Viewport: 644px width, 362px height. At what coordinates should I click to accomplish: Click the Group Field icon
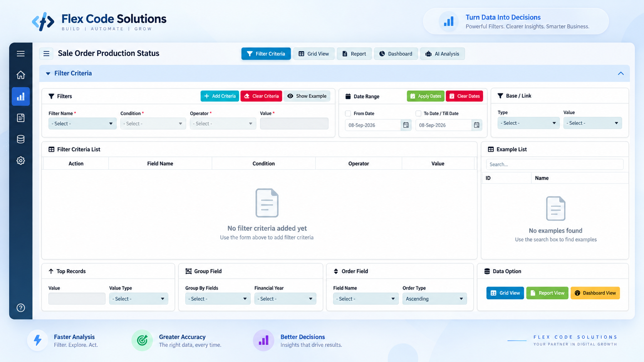click(188, 271)
